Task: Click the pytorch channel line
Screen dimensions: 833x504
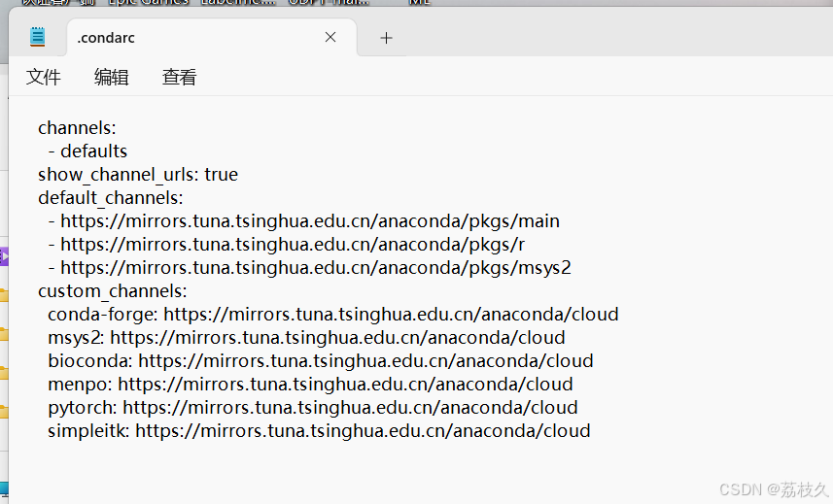Action: (x=312, y=408)
